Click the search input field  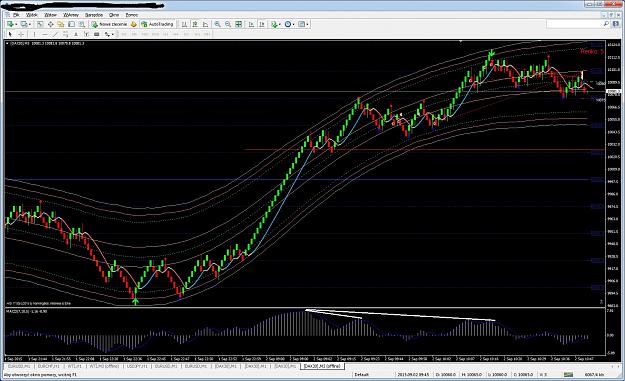574,24
